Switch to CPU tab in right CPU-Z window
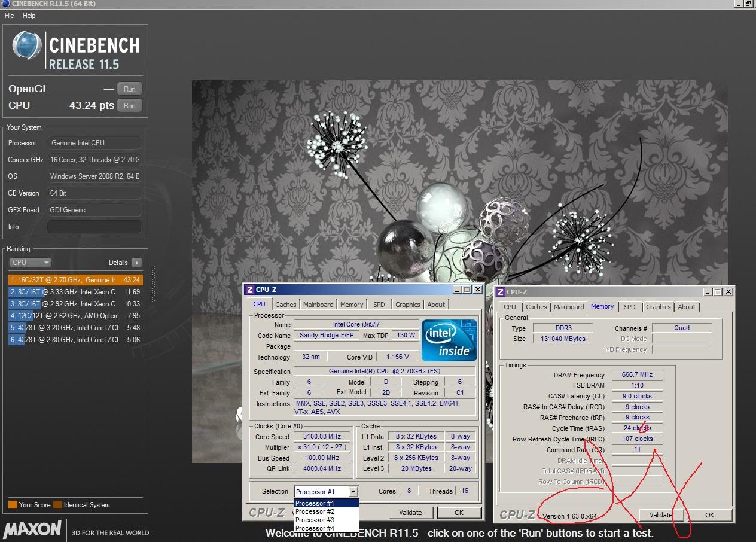This screenshot has width=756, height=542. pyautogui.click(x=510, y=307)
